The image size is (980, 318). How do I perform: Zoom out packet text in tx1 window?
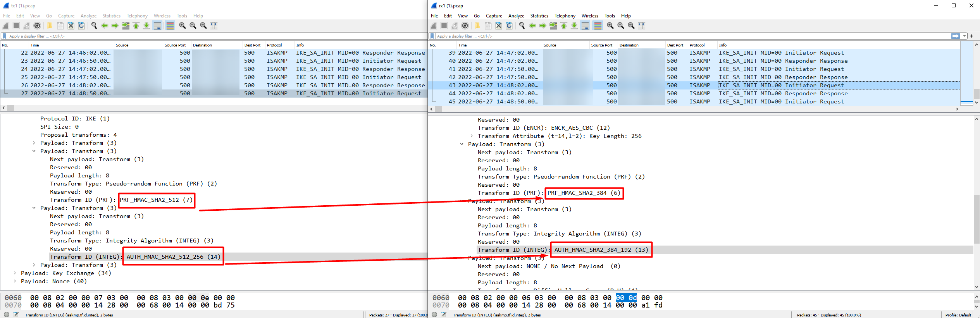click(193, 26)
